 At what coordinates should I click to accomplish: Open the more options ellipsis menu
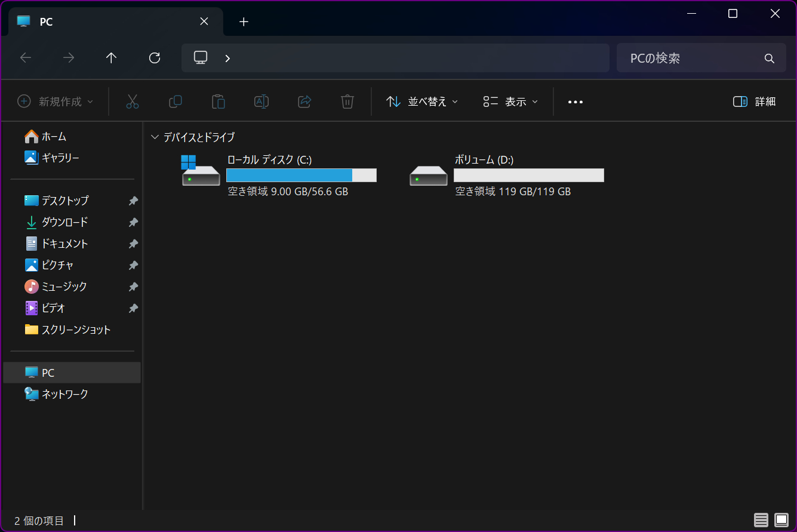click(x=576, y=102)
